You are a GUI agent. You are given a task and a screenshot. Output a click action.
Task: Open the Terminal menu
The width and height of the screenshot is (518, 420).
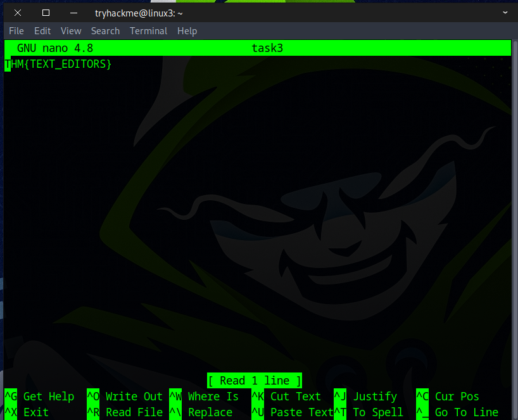[x=148, y=31]
